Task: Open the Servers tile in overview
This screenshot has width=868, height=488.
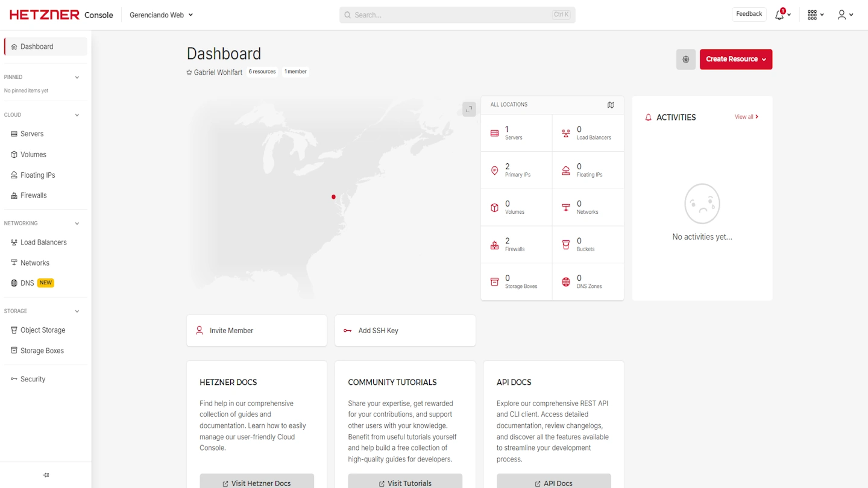Action: (x=516, y=133)
